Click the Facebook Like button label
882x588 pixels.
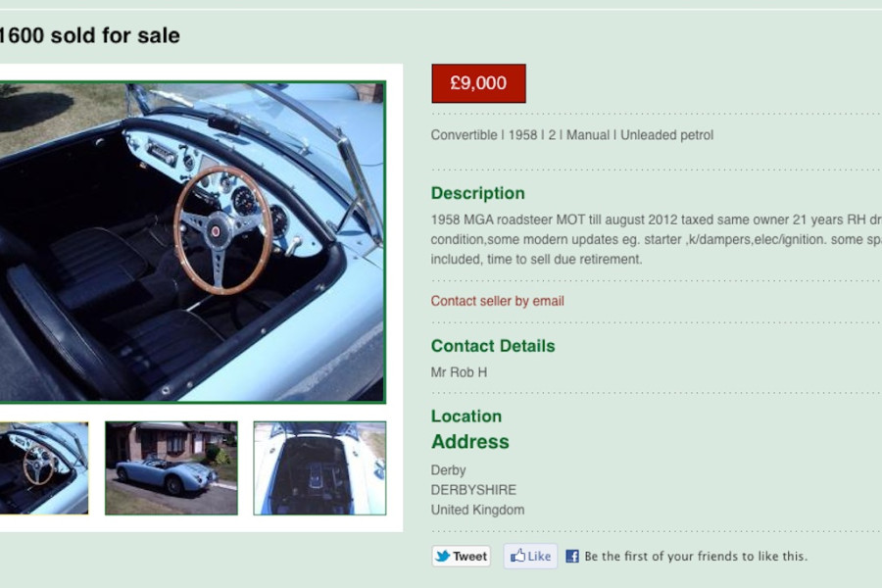(539, 557)
